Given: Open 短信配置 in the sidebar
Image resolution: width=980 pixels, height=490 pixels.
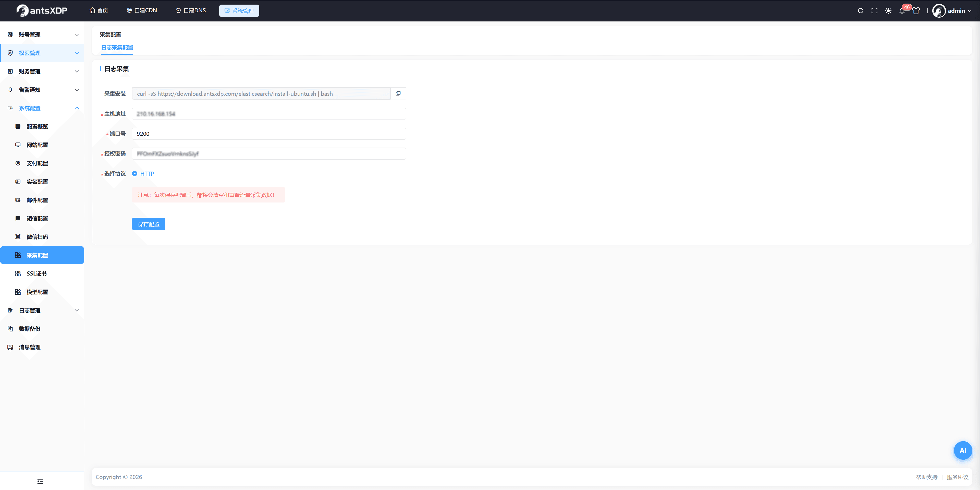Looking at the screenshot, I should point(42,219).
